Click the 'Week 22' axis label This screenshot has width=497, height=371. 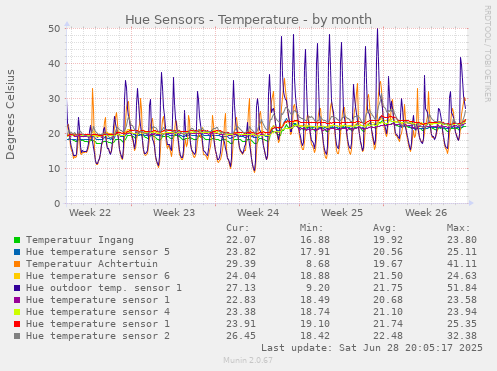[90, 213]
